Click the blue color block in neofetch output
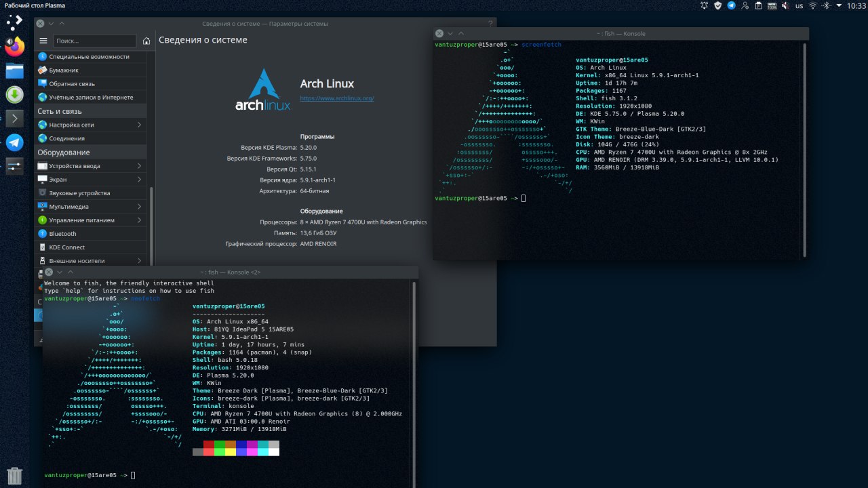The image size is (868, 488). click(x=241, y=444)
